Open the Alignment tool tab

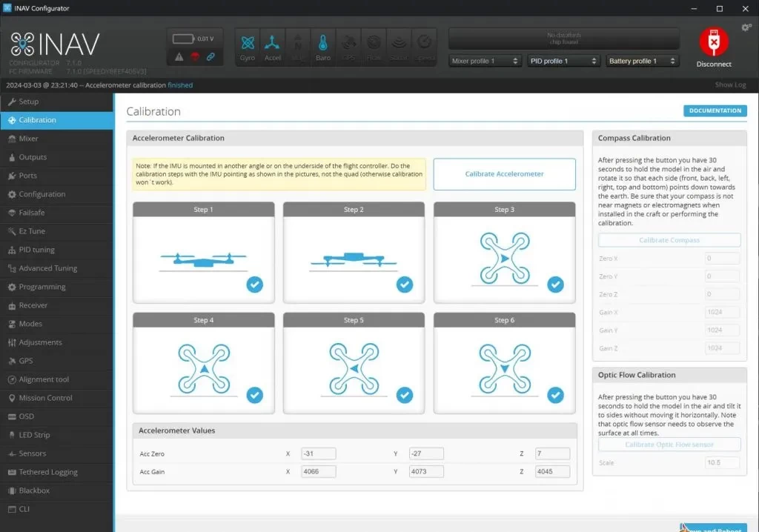[x=56, y=379]
